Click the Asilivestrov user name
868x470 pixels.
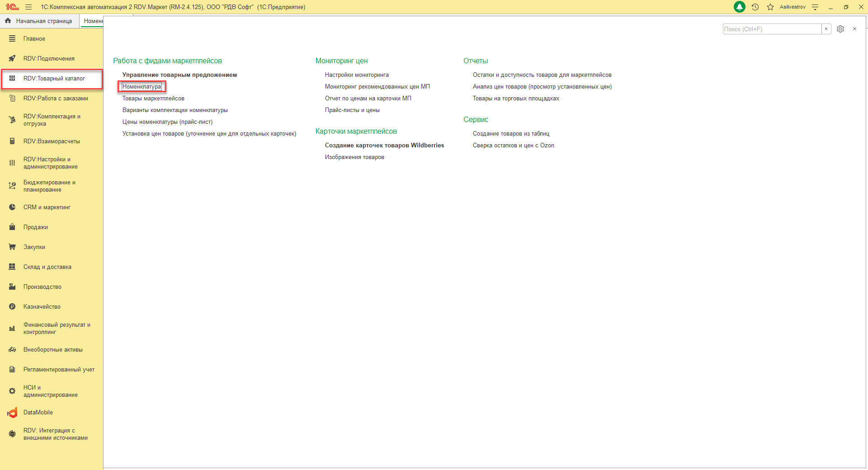point(793,7)
